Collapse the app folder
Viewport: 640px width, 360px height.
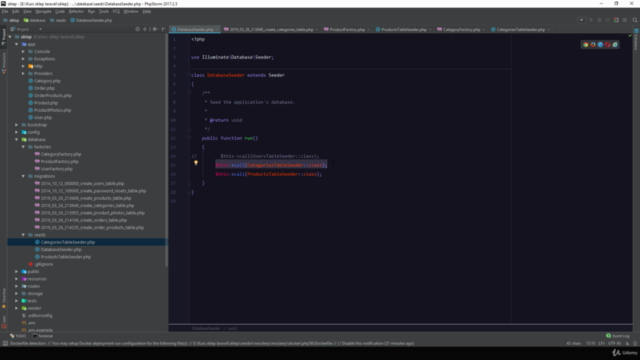click(x=17, y=44)
